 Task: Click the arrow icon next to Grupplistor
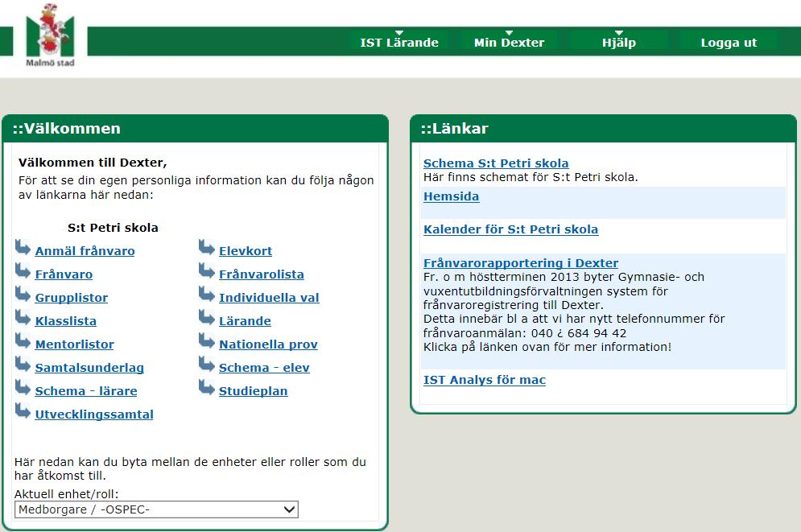23,295
